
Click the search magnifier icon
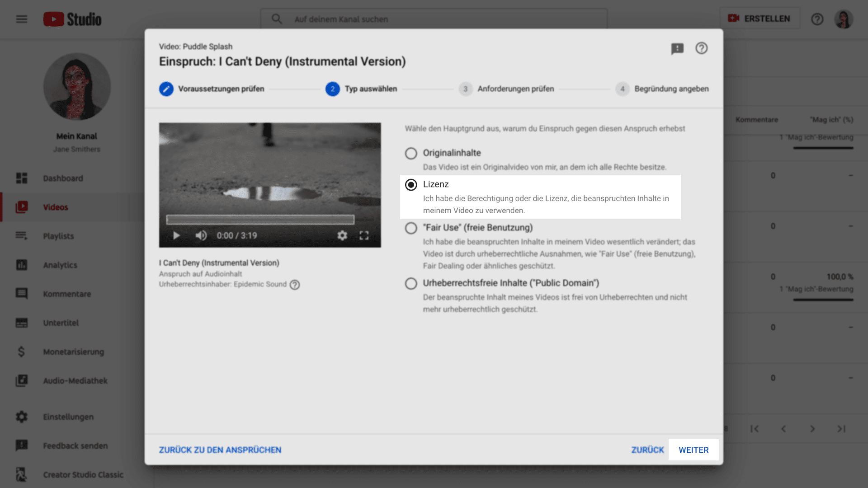coord(277,19)
